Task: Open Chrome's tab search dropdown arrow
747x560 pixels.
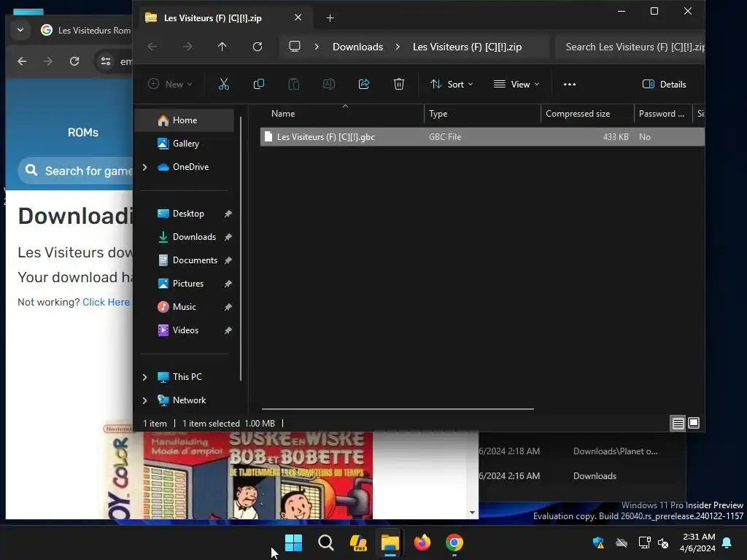Action: 20,30
